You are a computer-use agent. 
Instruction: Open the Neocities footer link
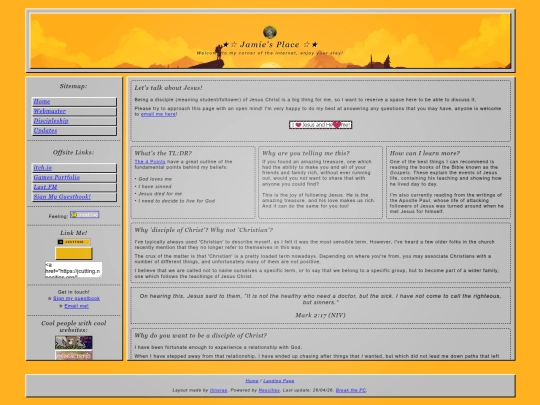pyautogui.click(x=269, y=390)
